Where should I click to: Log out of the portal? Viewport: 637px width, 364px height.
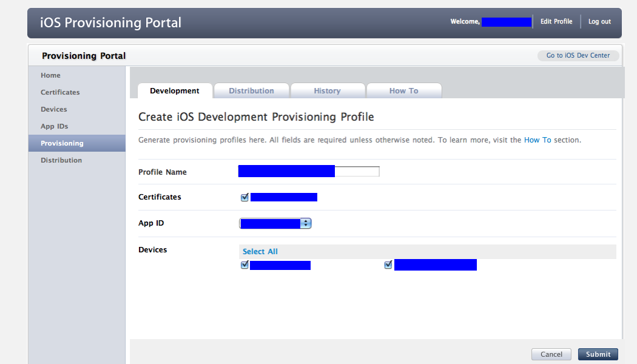599,22
